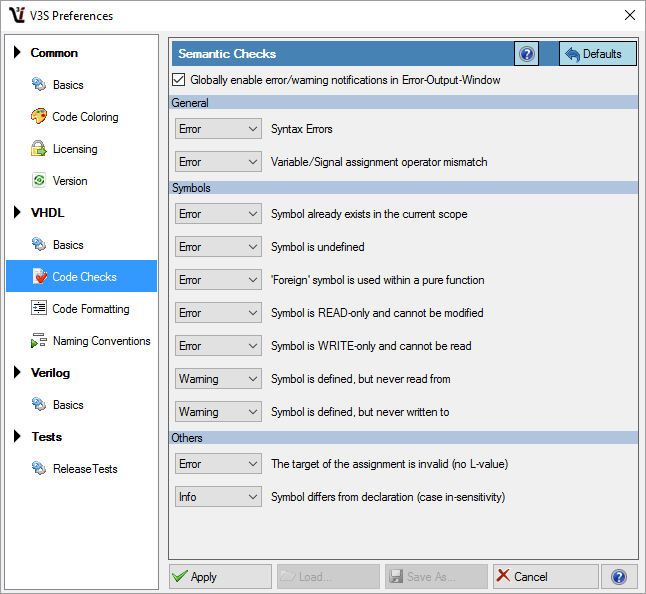
Task: Click the Licensing padlock icon
Action: pyautogui.click(x=39, y=149)
